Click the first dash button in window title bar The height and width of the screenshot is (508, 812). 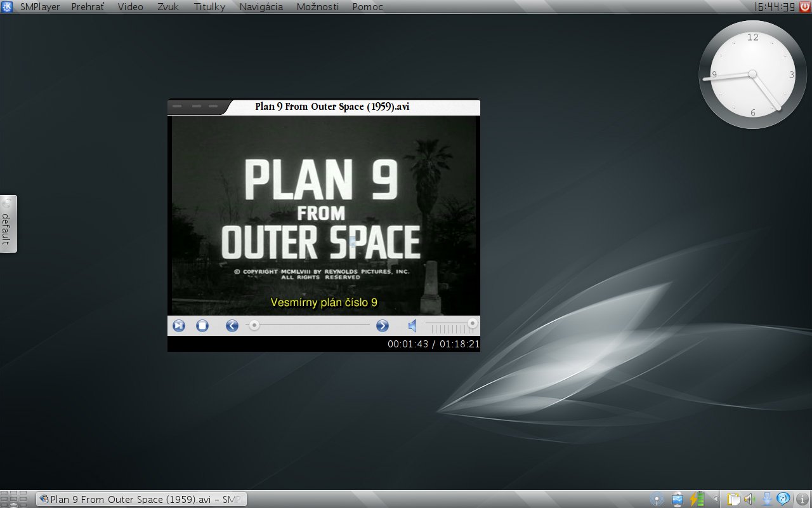(177, 106)
